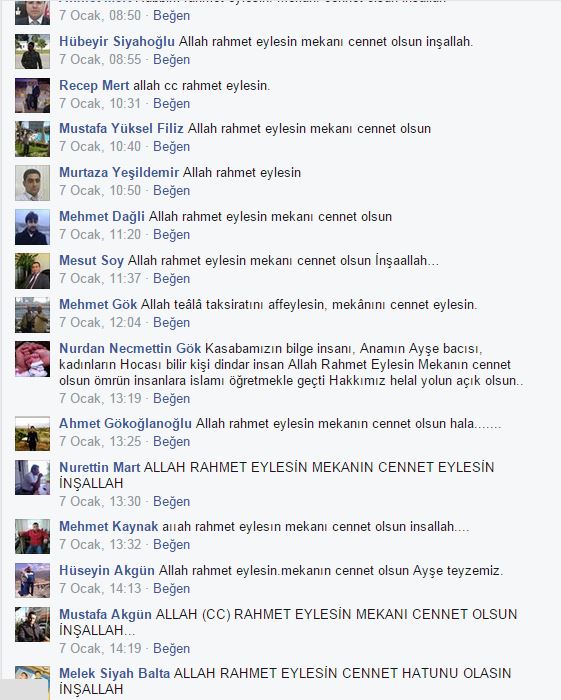Like Recep Mert's comment with Beğen
This screenshot has height=700, width=561.
coord(171,104)
